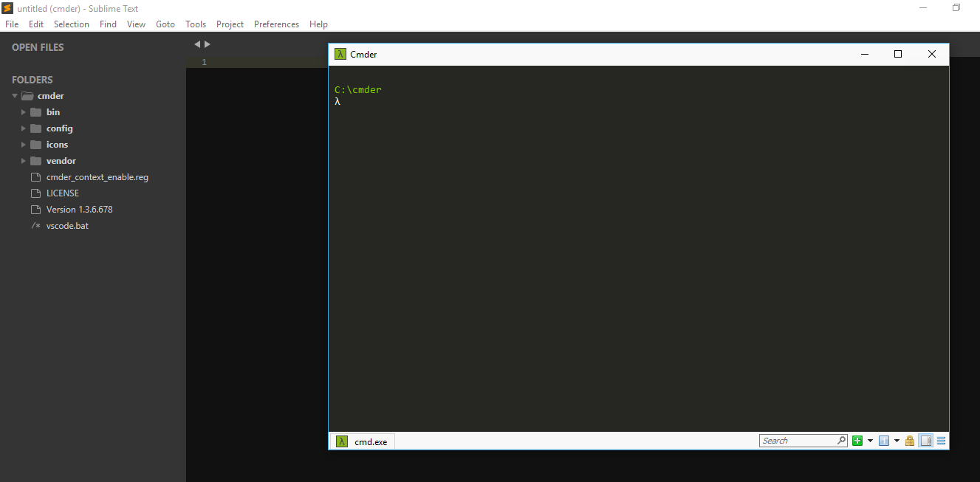Open a new console with the green plus icon
980x482 pixels.
tap(857, 440)
